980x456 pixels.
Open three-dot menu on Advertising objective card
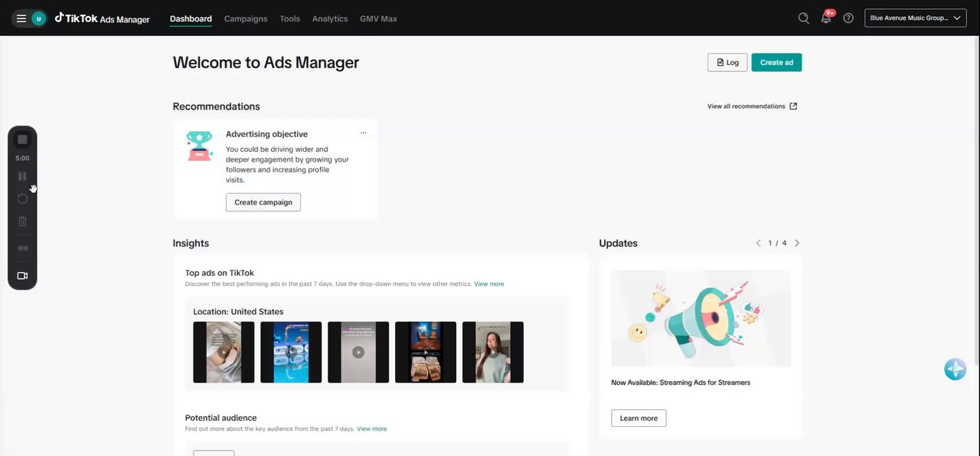pyautogui.click(x=363, y=133)
